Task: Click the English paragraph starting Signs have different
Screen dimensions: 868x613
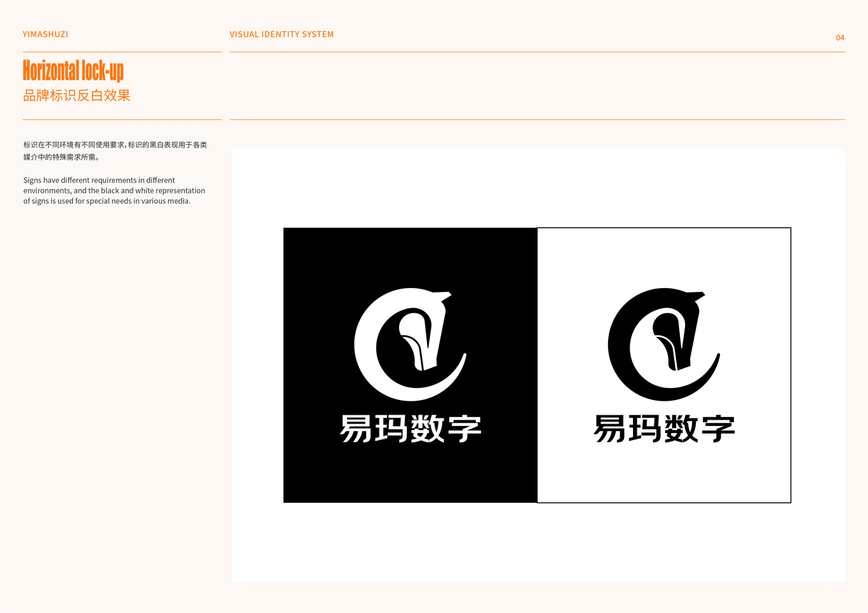Action: 114,191
